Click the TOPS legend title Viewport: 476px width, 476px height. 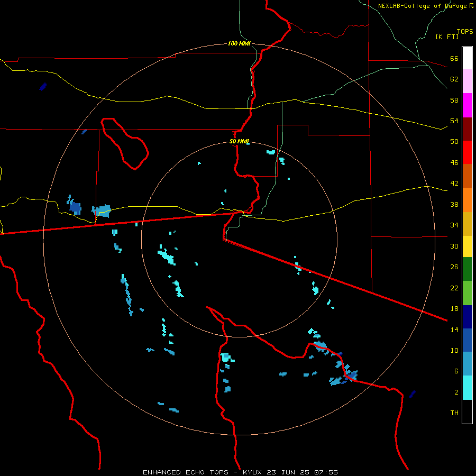465,31
